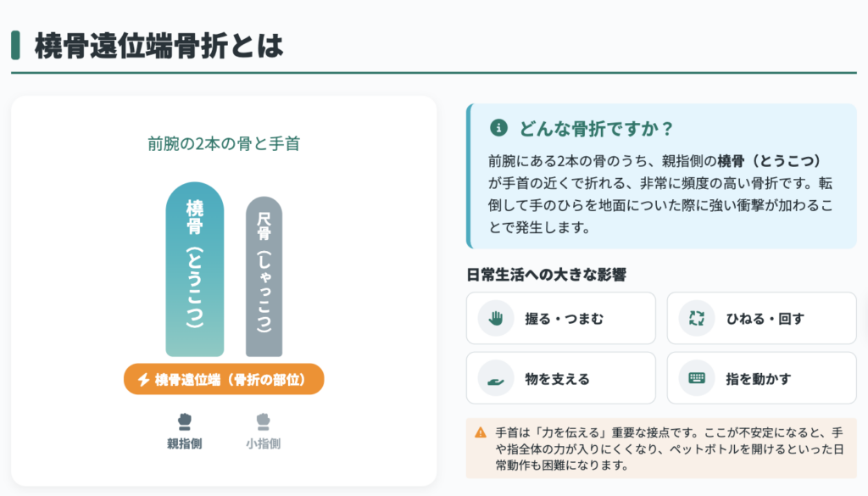Image resolution: width=868 pixels, height=496 pixels.
Task: Click the 日常生活への大きな影響 section heading
Action: pos(547,275)
